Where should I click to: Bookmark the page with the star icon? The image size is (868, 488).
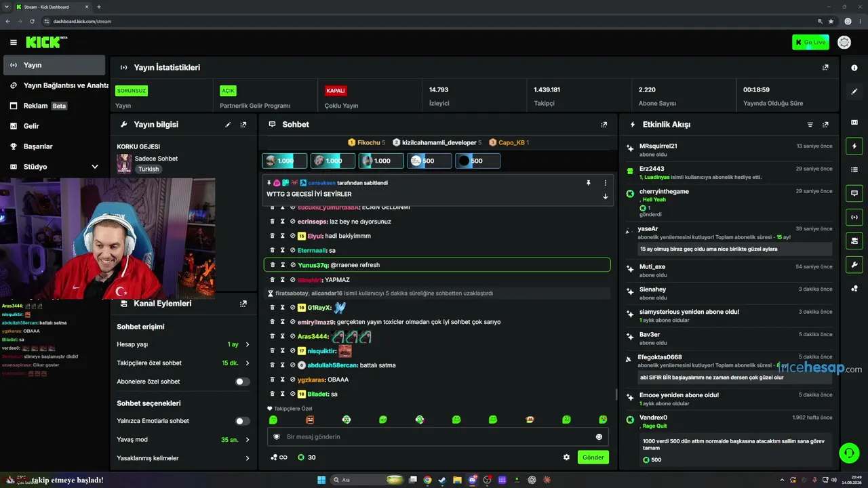pos(831,21)
